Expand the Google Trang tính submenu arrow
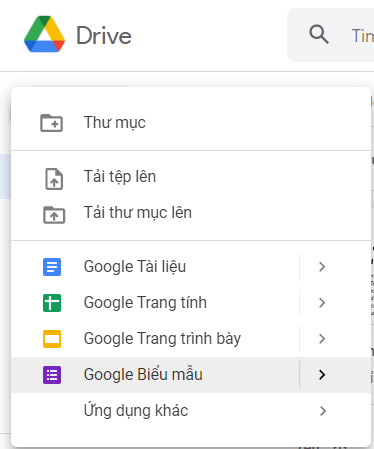The width and height of the screenshot is (374, 449). pyautogui.click(x=322, y=303)
